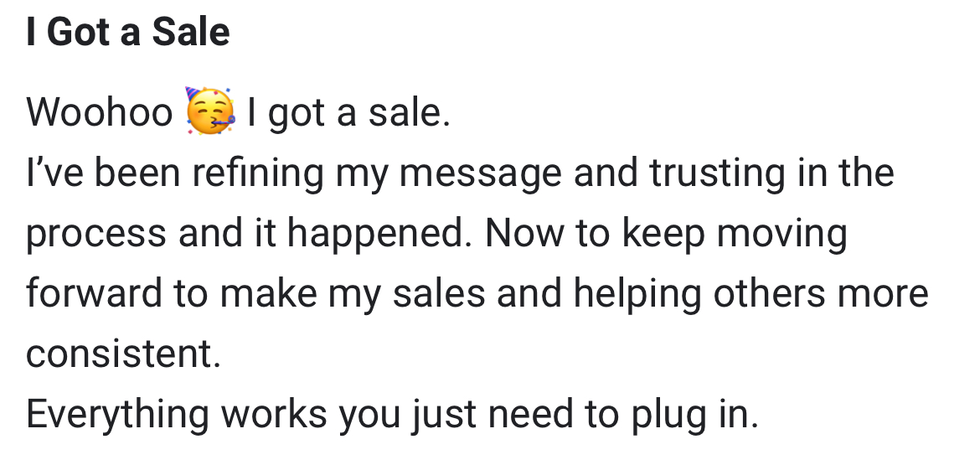980x465 pixels.
Task: Click the word "Woohoo"
Action: (x=99, y=112)
